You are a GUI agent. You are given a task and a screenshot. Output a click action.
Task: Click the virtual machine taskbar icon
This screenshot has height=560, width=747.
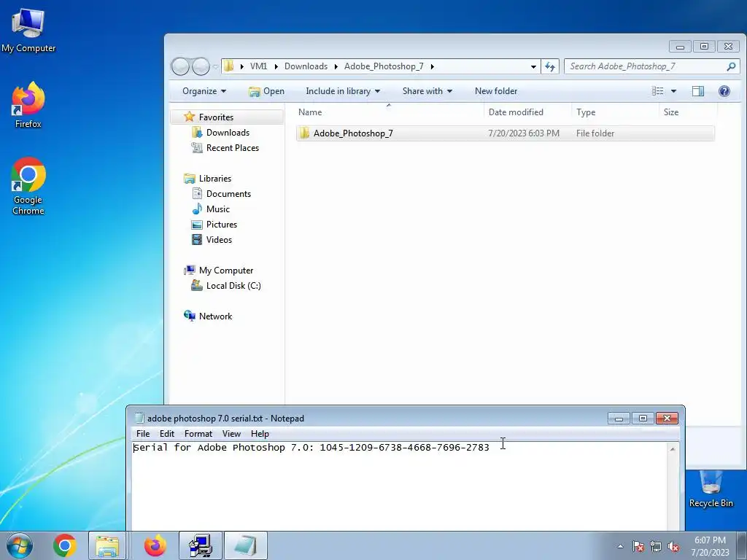point(201,545)
